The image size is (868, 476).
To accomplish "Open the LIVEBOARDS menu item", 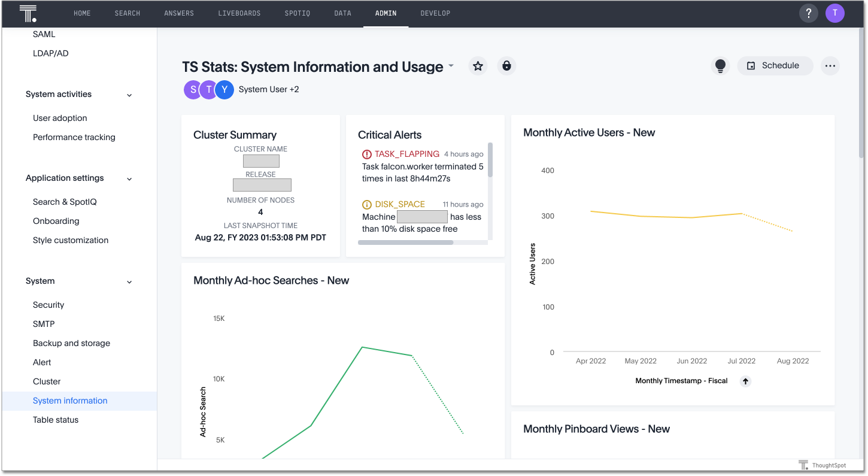I will click(x=239, y=13).
